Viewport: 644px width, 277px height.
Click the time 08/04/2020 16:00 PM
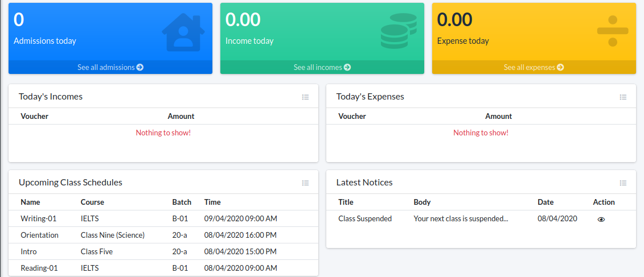[x=240, y=235]
